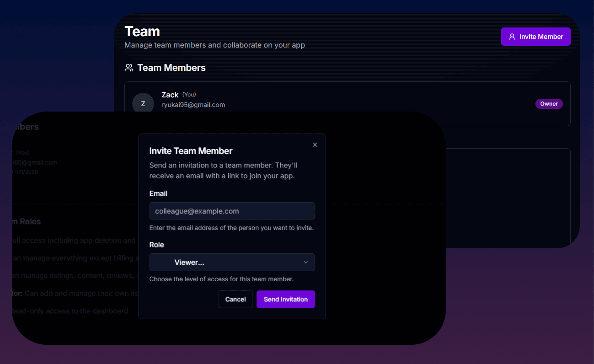The width and height of the screenshot is (594, 364).
Task: Close the Invite Team Member dialog
Action: tap(315, 145)
